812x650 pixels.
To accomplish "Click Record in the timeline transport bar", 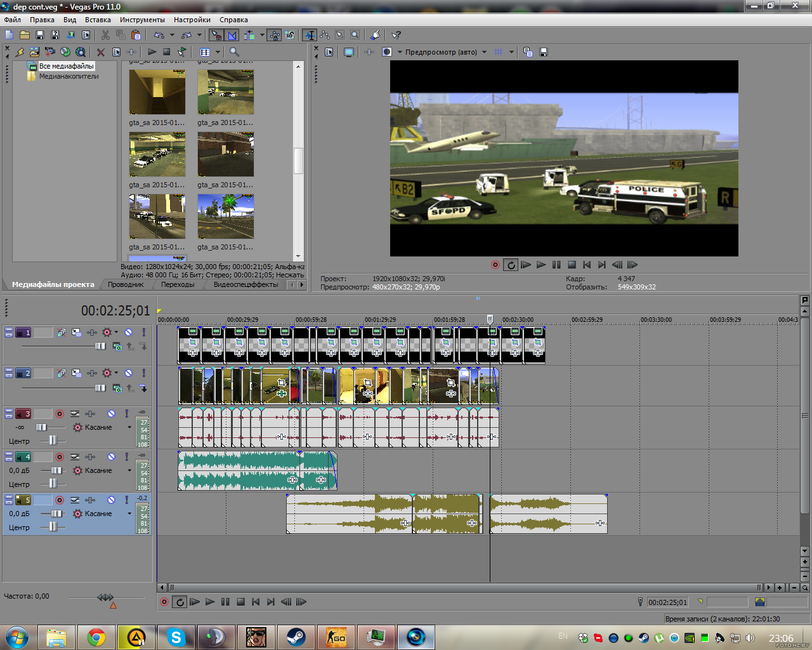I will [x=164, y=602].
